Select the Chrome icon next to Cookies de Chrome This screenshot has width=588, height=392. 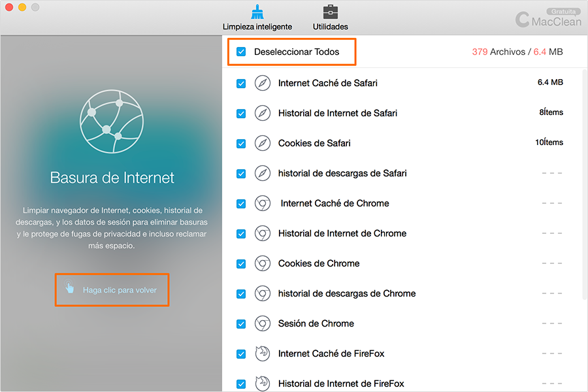[262, 263]
